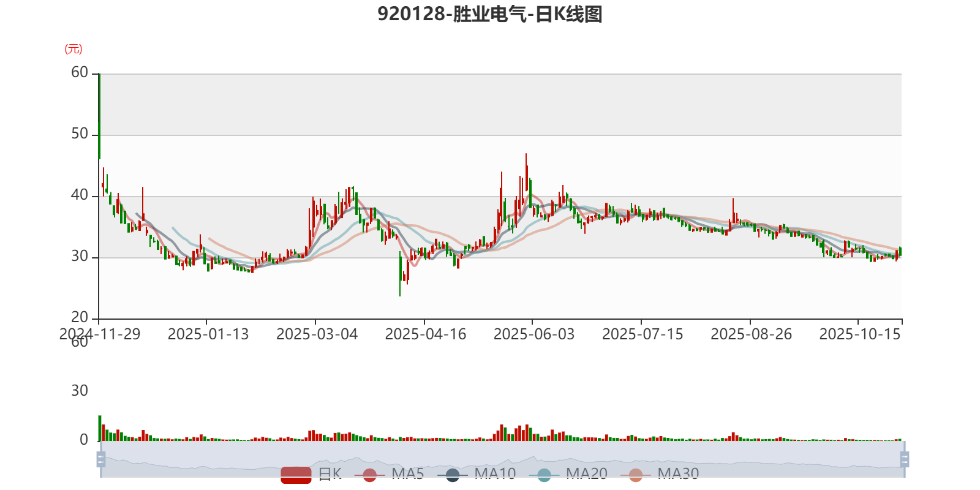980x490 pixels.
Task: Grab the left data zoom slider handle
Action: tap(101, 459)
